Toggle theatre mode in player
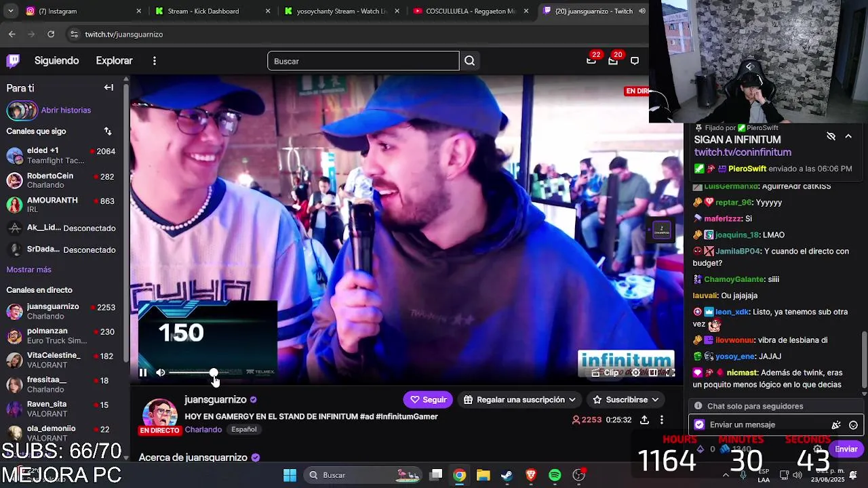 click(653, 372)
